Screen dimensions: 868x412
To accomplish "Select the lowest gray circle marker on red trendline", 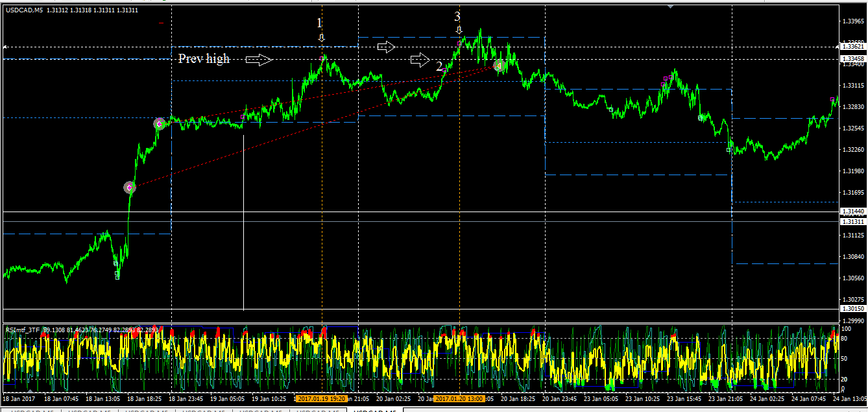I will (x=130, y=188).
